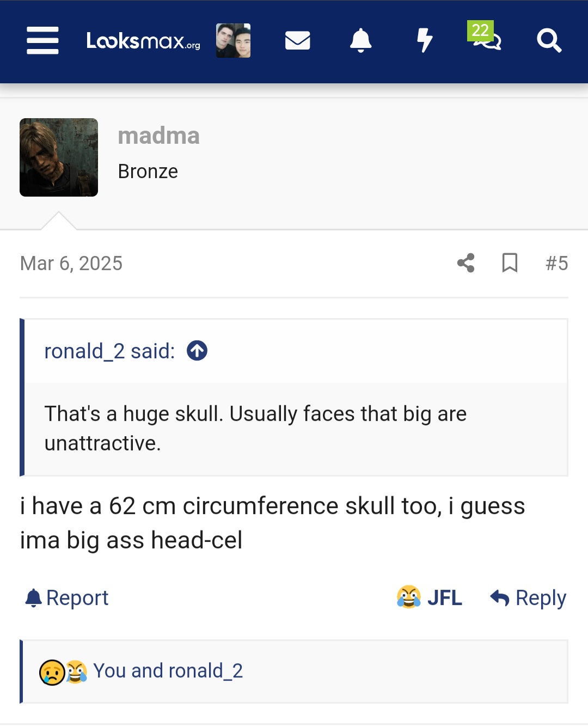Share this post via share icon

465,263
